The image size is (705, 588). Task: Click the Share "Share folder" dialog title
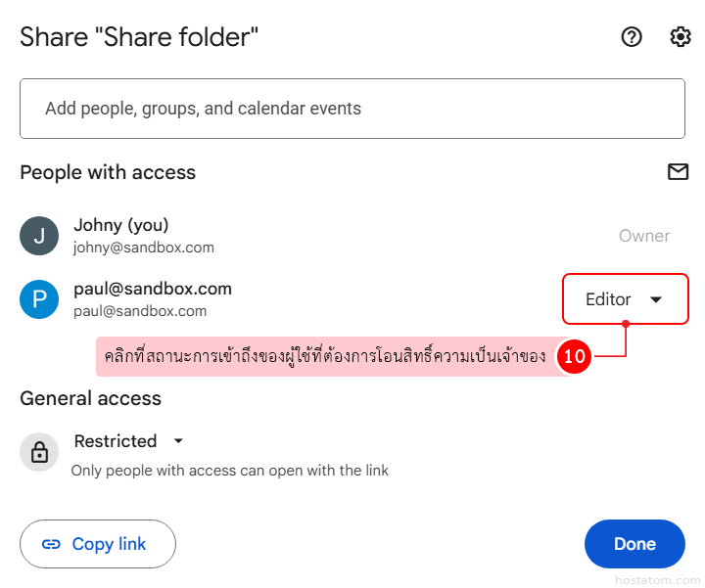[x=139, y=37]
